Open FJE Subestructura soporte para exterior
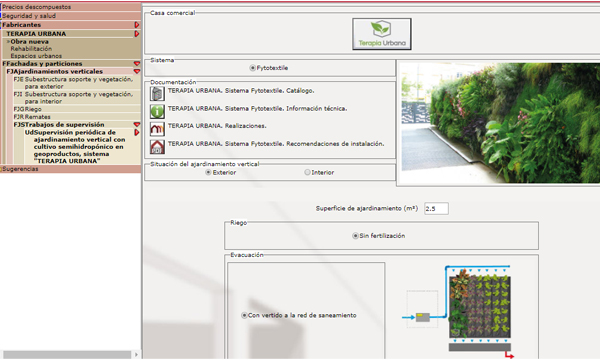The image size is (600, 360). click(x=73, y=83)
